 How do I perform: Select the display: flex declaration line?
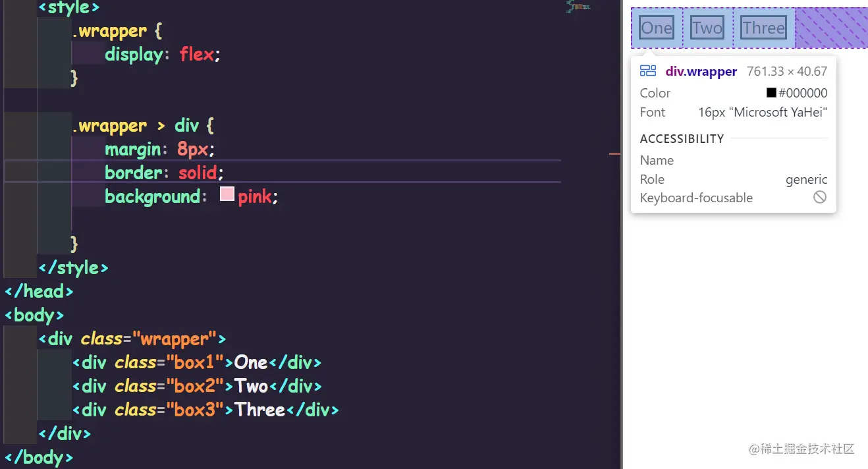161,54
